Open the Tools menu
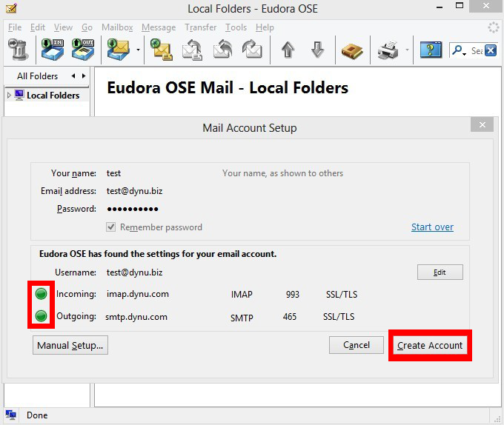 point(236,27)
